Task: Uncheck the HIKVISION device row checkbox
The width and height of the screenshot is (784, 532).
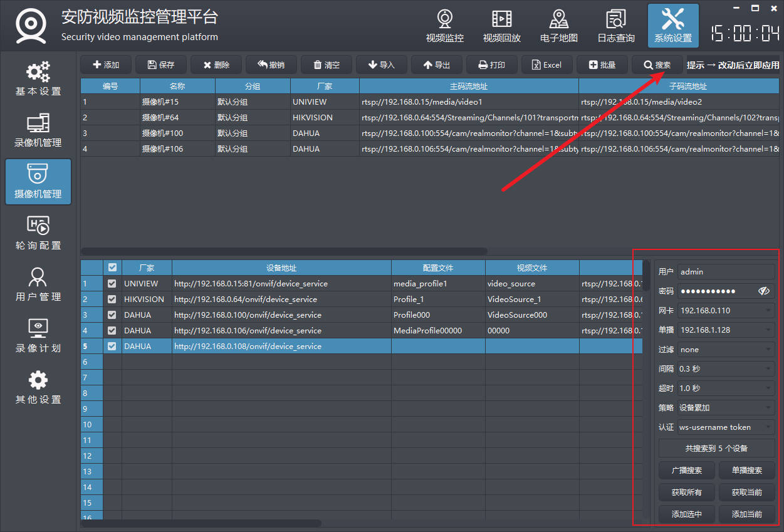Action: 112,300
